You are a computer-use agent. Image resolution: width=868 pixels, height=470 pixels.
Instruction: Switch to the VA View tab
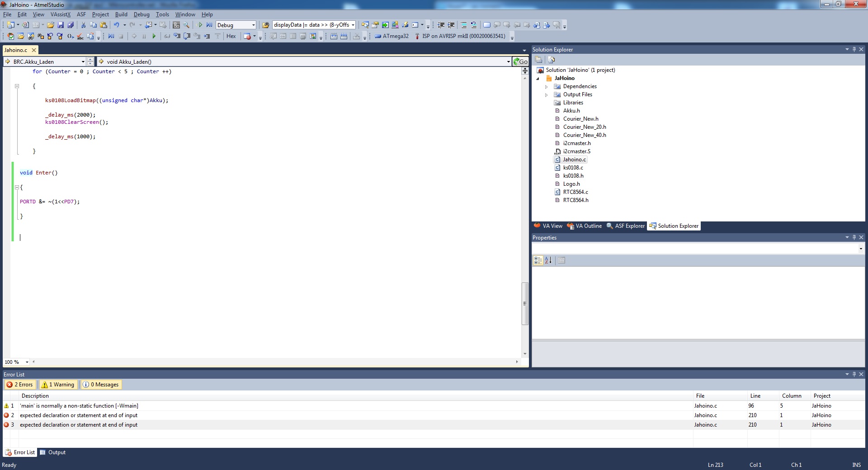[x=548, y=226]
